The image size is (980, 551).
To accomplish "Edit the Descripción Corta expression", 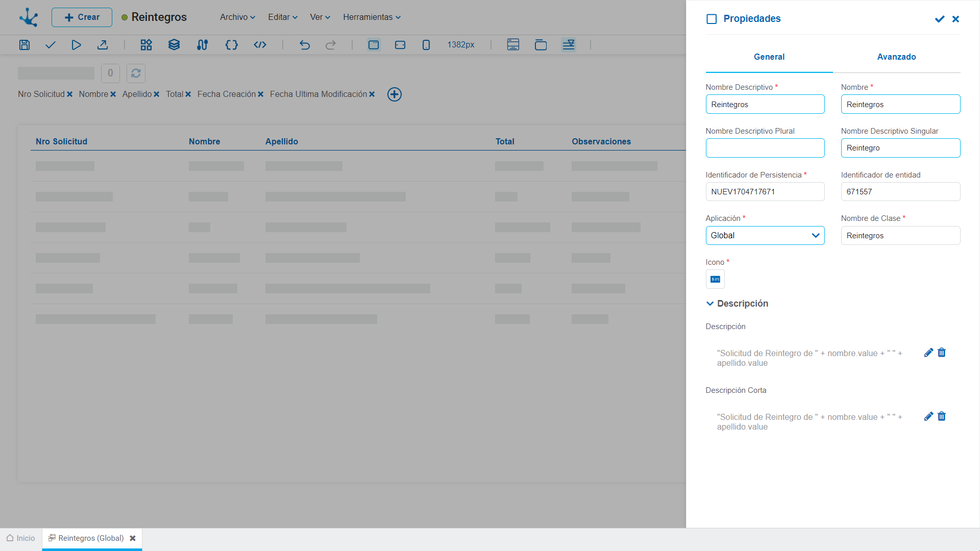I will (928, 416).
